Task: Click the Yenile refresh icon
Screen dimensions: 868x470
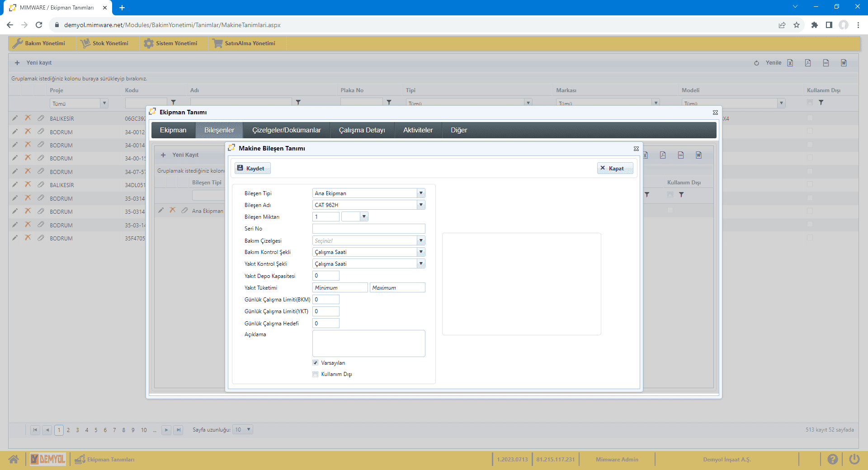Action: [x=756, y=63]
